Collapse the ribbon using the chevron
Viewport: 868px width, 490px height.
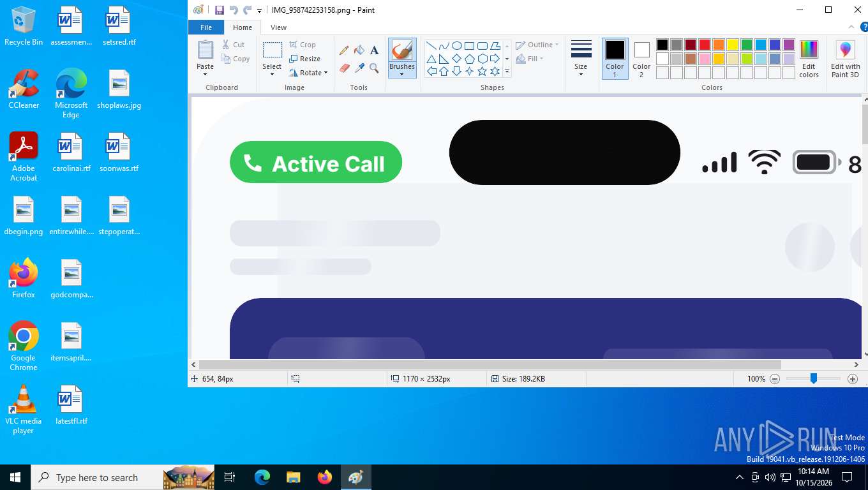pos(851,27)
